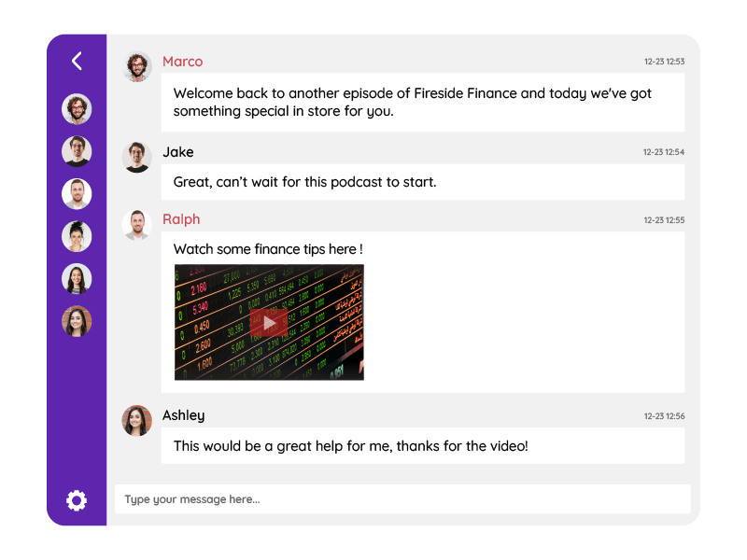Select the sidebar avatar of woman with hair bun
747x560 pixels.
point(77,236)
